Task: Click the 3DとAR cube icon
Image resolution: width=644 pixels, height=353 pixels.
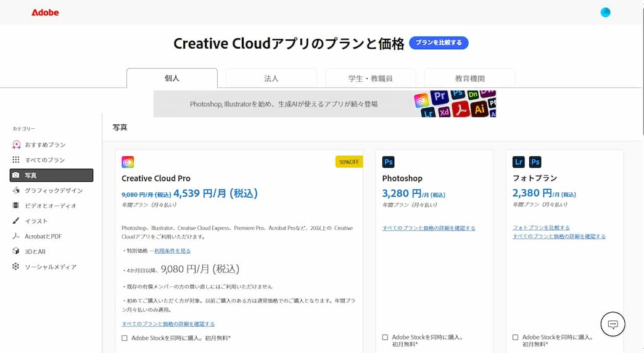Action: (x=16, y=251)
